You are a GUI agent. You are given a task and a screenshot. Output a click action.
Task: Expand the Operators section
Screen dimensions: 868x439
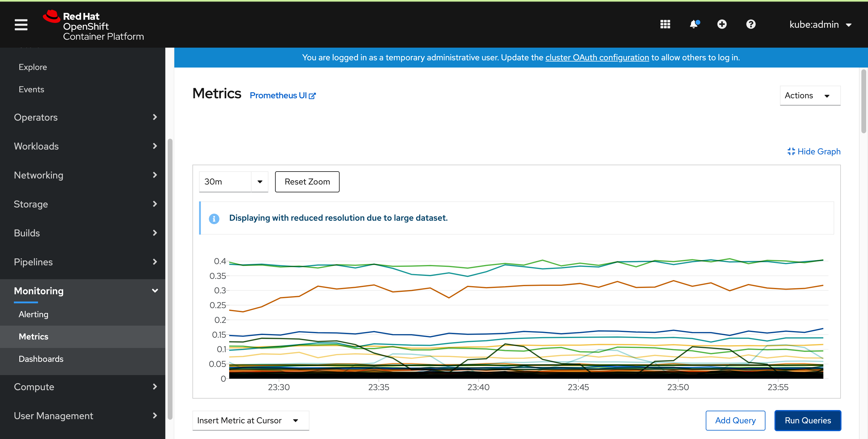(x=83, y=117)
